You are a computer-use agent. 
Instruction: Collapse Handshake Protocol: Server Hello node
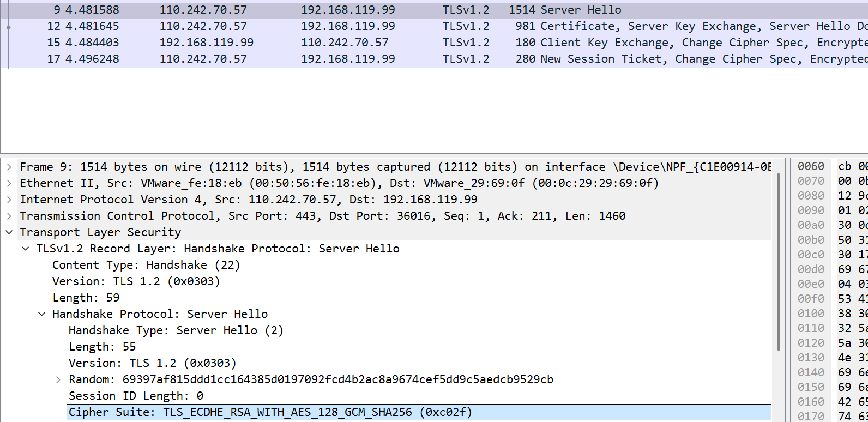click(x=42, y=314)
